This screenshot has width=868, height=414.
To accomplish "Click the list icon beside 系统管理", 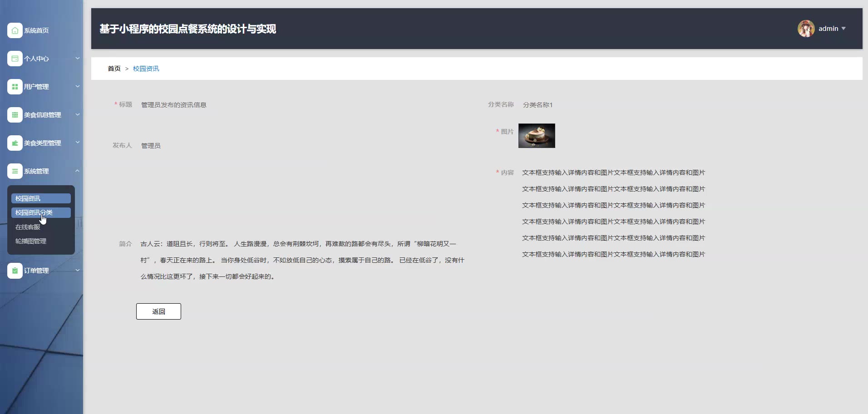I will [x=15, y=171].
